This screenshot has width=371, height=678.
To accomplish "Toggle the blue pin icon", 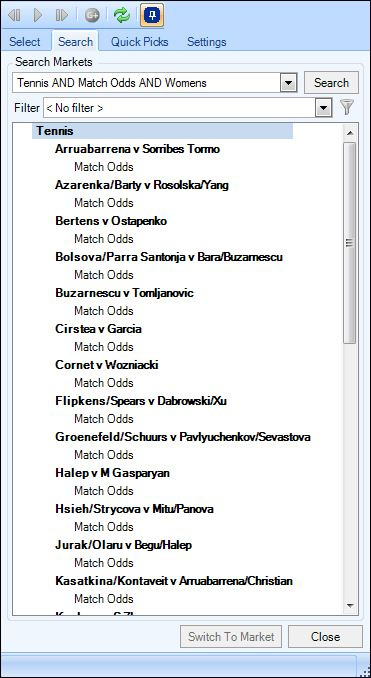I will click(152, 15).
